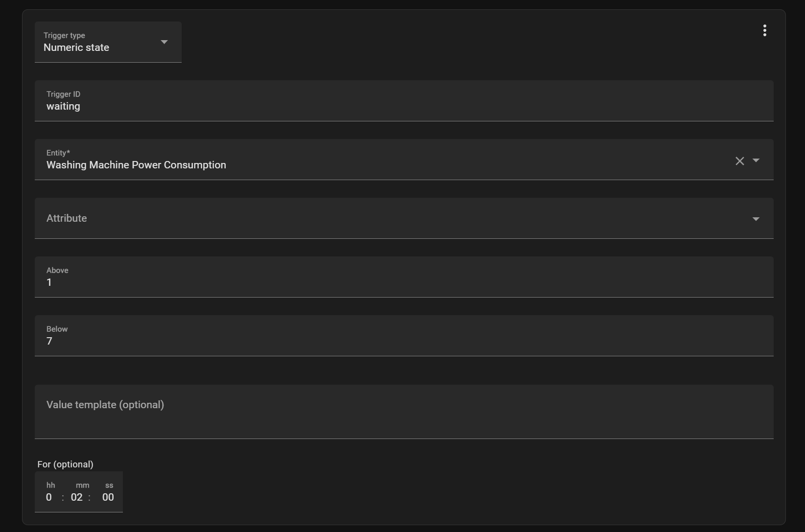
Task: Click the For (optional) label
Action: [65, 464]
